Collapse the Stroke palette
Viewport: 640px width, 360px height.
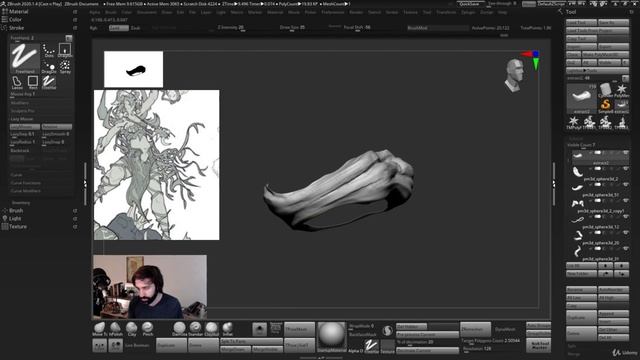tap(16, 28)
